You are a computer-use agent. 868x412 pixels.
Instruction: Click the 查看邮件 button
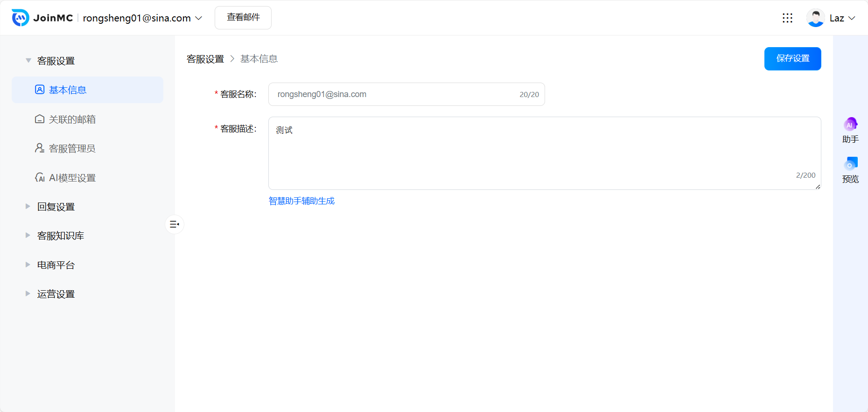[x=243, y=18]
